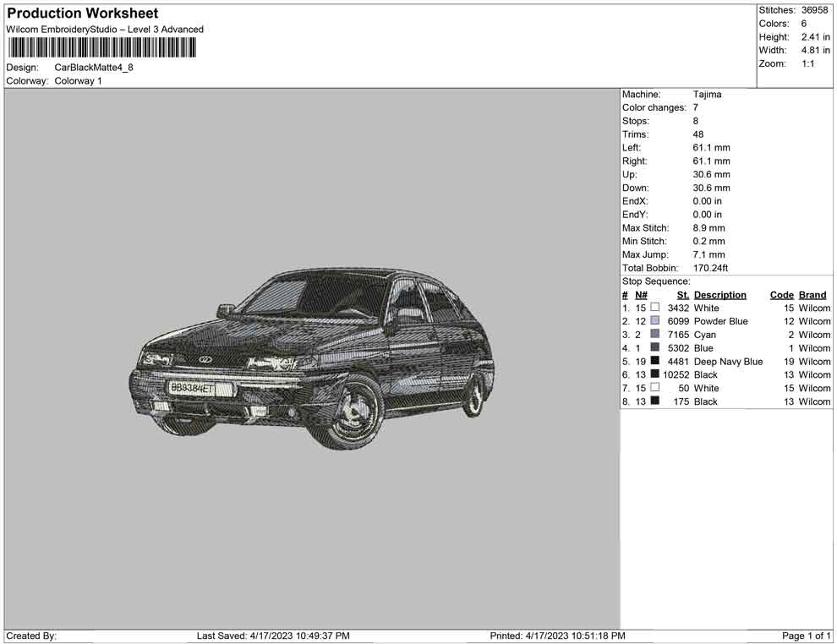Click the design name 'CarBlackMatte4_8'
The width and height of the screenshot is (837, 644).
tap(94, 68)
